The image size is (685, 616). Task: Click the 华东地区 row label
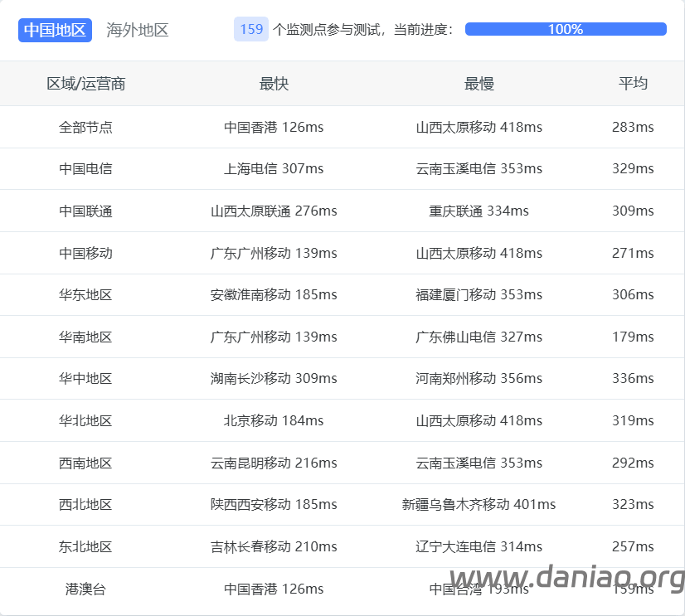click(x=85, y=294)
